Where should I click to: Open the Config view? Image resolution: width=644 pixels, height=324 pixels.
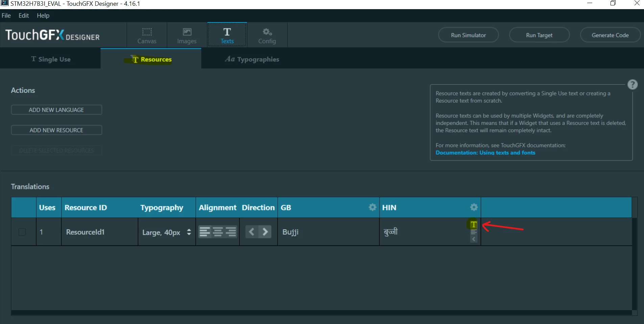[x=267, y=35]
